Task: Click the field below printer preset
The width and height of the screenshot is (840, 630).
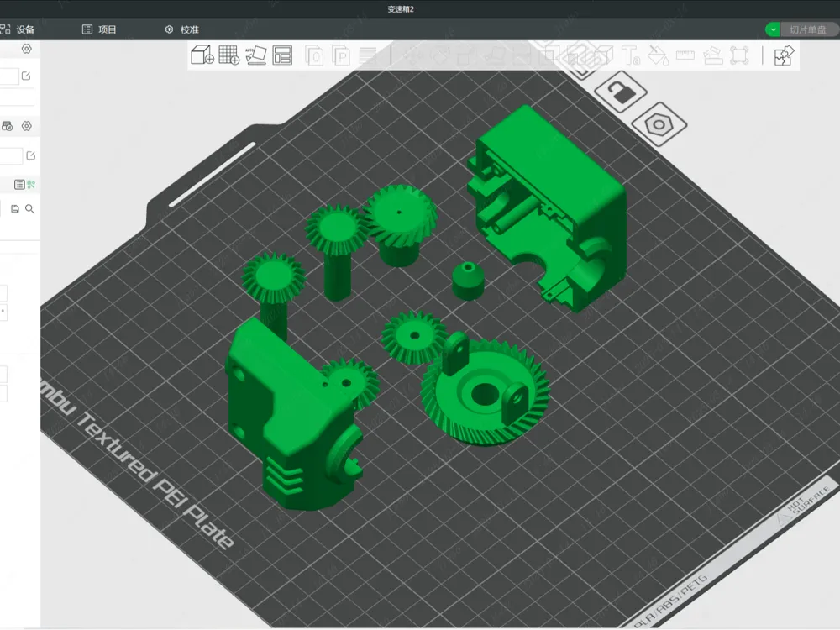Action: [17, 97]
